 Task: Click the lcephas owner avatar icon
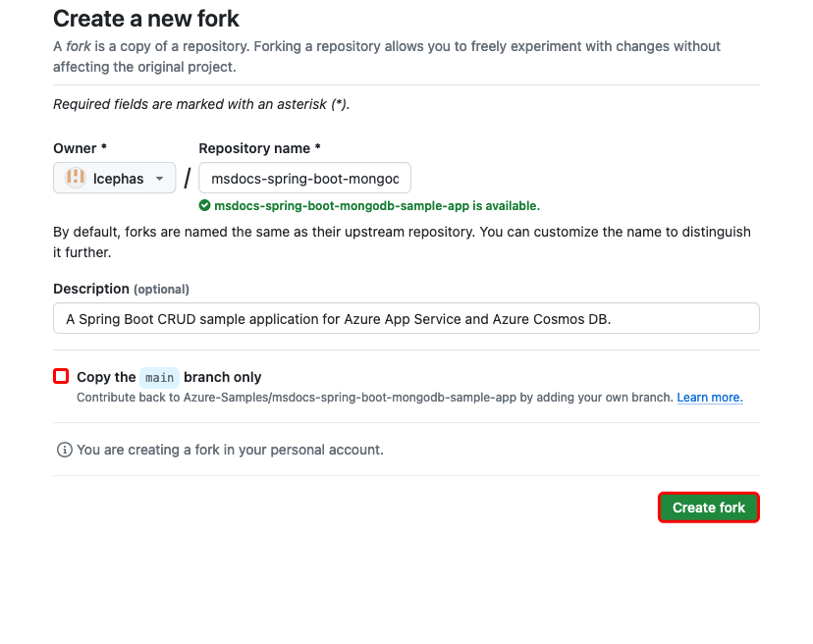pos(75,178)
